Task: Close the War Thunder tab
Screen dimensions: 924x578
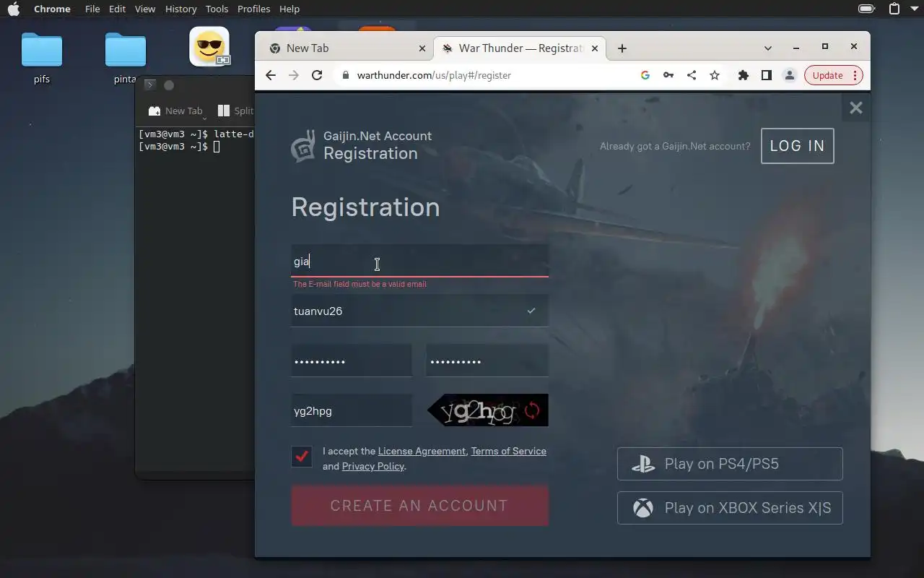Action: (x=595, y=48)
